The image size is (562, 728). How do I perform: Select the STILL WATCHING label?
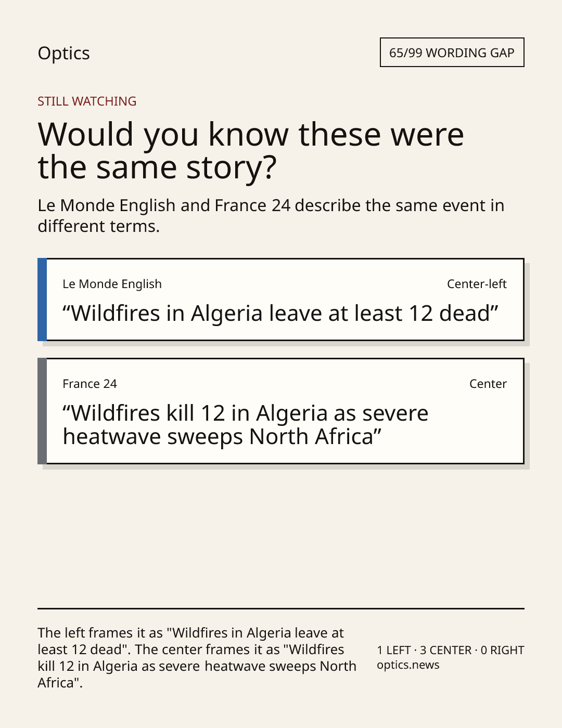[87, 101]
